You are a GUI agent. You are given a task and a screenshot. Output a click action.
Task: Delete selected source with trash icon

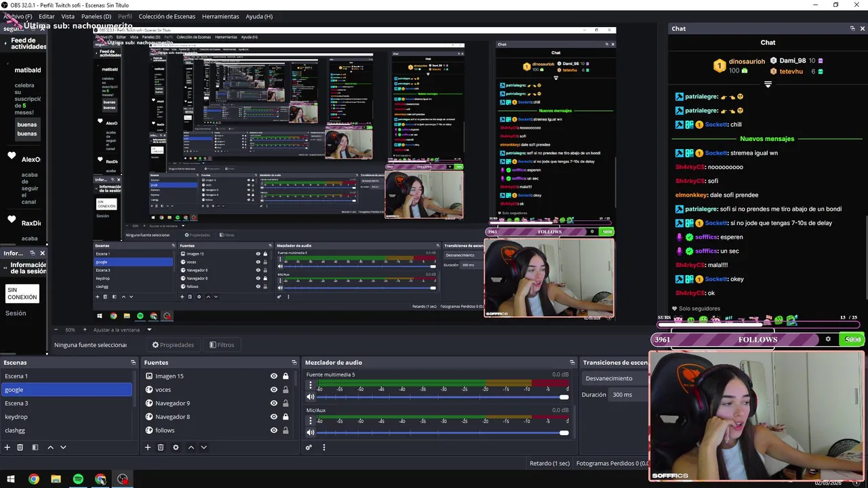pyautogui.click(x=161, y=447)
